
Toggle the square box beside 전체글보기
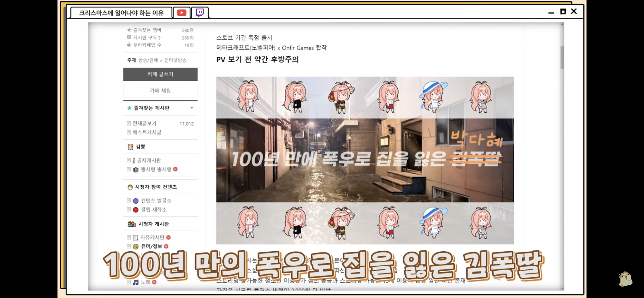click(x=129, y=123)
